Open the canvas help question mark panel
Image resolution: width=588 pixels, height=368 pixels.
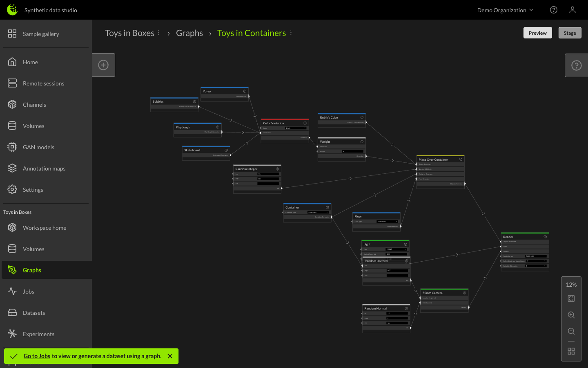[576, 65]
